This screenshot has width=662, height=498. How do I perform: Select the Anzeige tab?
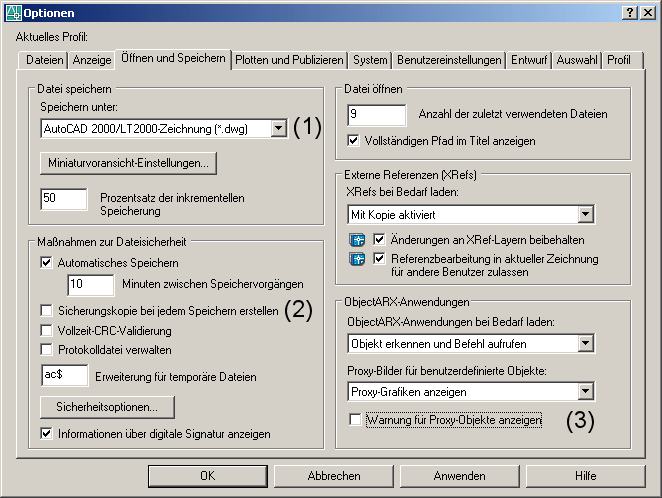pyautogui.click(x=92, y=60)
